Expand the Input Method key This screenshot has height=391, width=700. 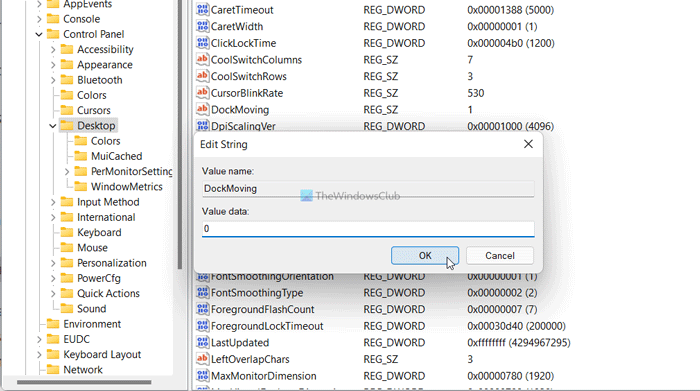pos(53,202)
